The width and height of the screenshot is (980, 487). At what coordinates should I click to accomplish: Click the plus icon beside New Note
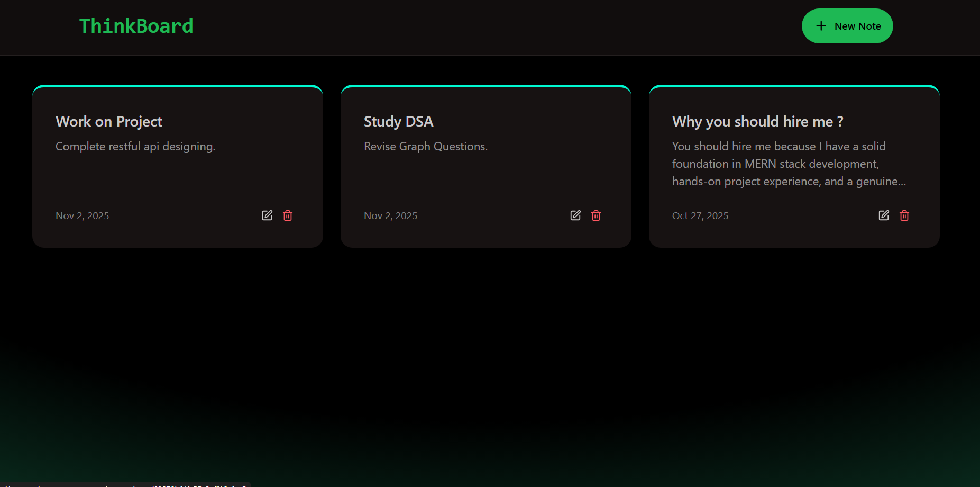point(821,26)
